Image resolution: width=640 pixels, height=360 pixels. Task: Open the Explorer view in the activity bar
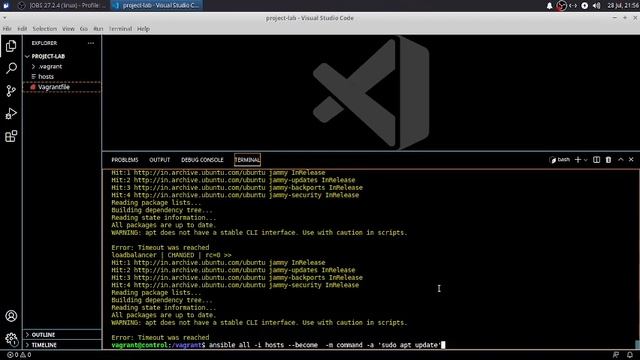tap(11, 46)
